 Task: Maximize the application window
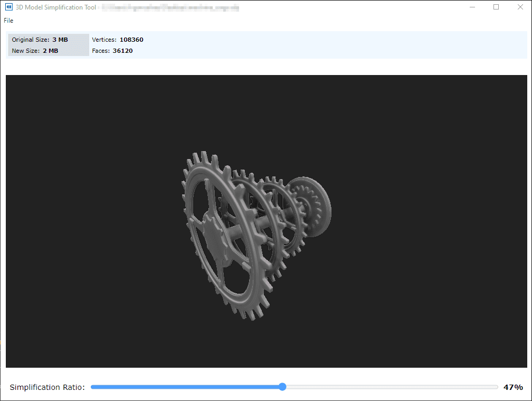(x=496, y=7)
